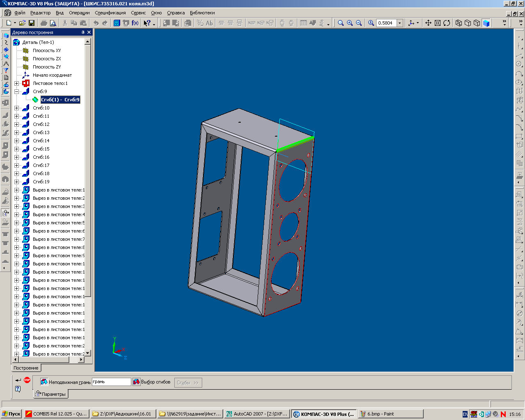Collapse the Сгиб:9 tree node
Image resolution: width=525 pixels, height=420 pixels.
17,91
